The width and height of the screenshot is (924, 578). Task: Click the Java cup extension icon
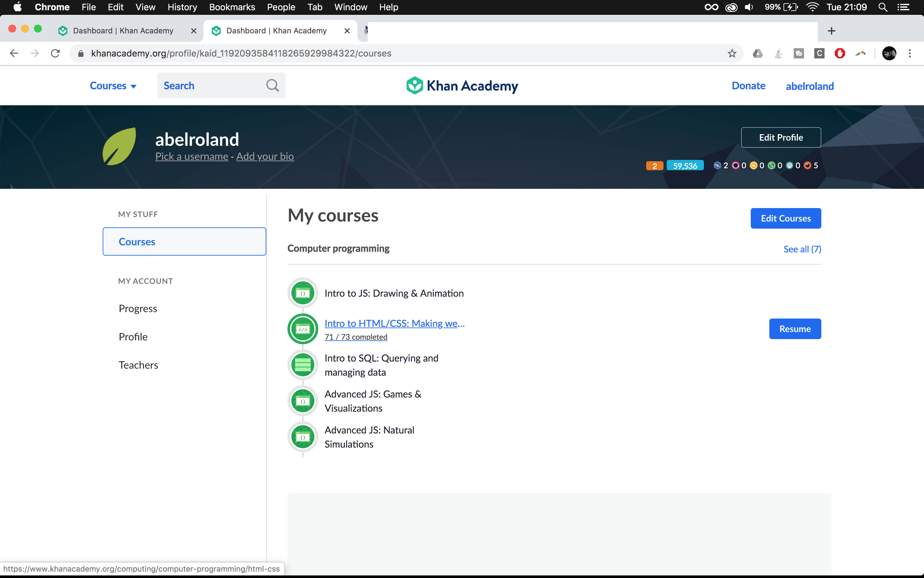(x=778, y=54)
